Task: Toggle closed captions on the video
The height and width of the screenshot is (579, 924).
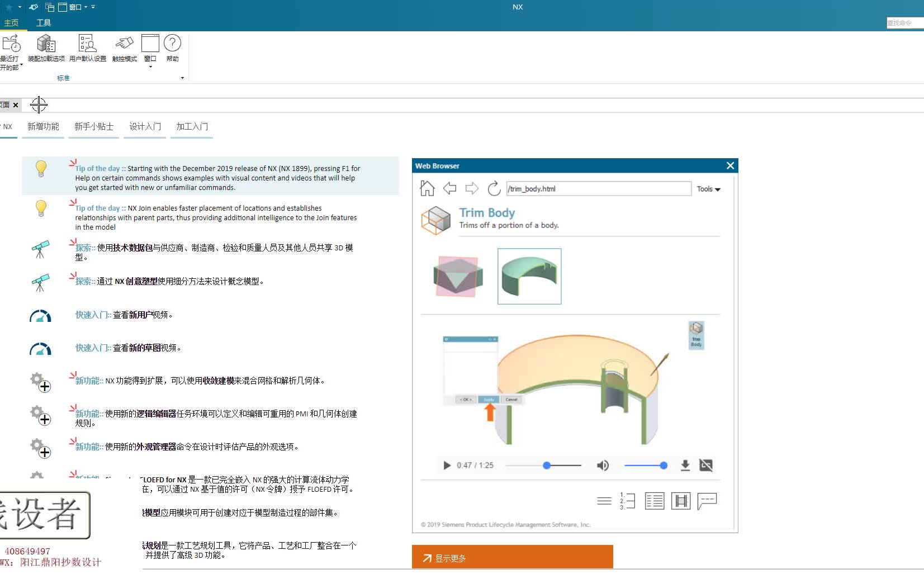Action: tap(706, 465)
